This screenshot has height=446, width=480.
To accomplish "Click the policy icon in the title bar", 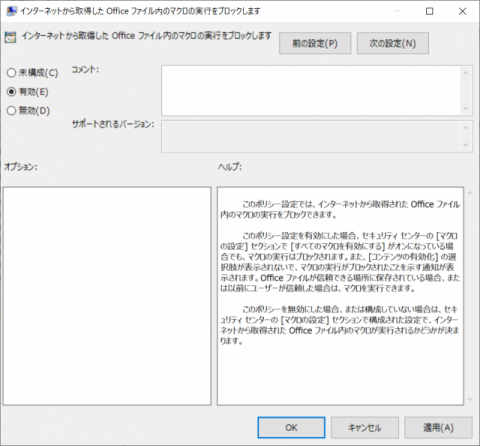I will pos(11,11).
